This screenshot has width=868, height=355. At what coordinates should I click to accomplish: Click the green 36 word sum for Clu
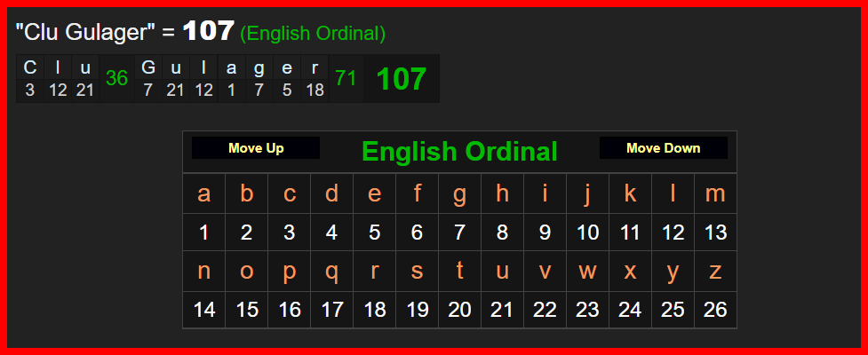[x=117, y=78]
